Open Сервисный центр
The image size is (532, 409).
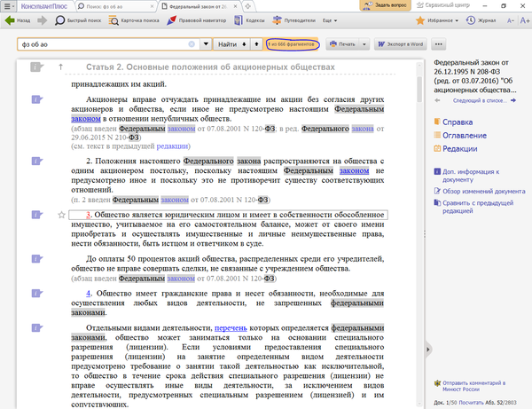[443, 5]
